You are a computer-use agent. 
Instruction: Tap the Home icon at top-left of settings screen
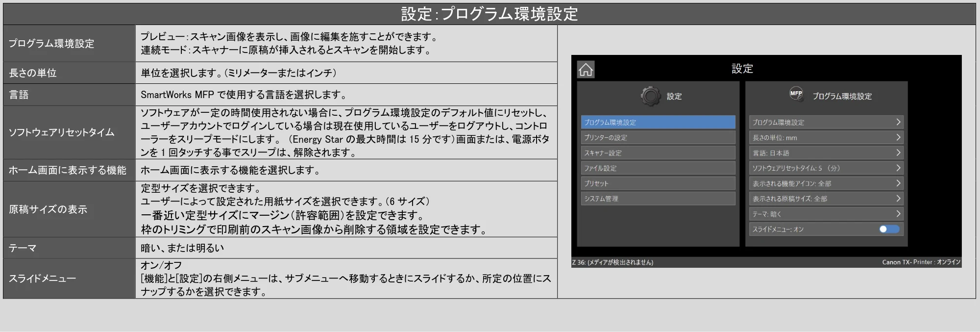pyautogui.click(x=586, y=70)
